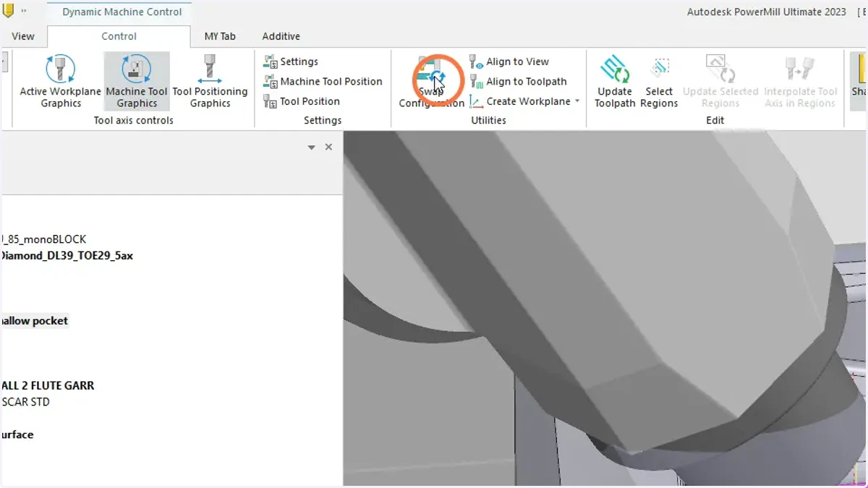Viewport: 868px width, 488px height.
Task: Open Machine Tool Position settings
Action: pos(323,81)
